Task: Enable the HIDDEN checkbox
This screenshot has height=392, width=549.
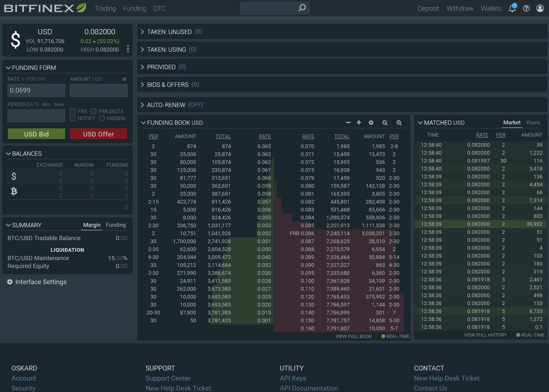Action: [x=102, y=118]
